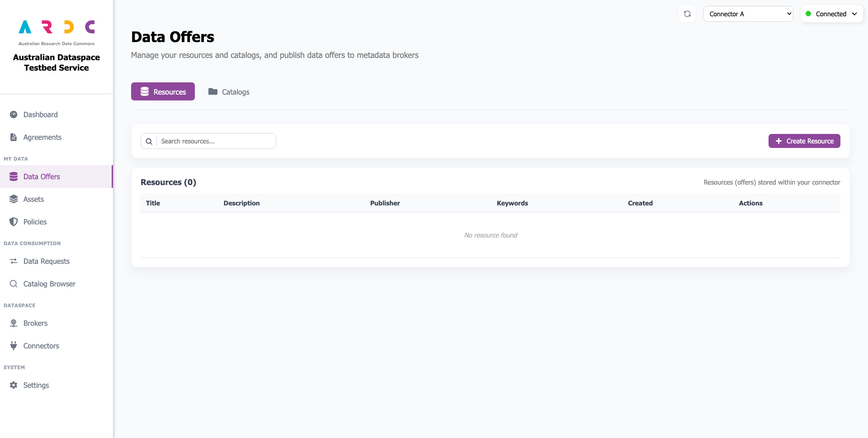Click the Assets layers icon

14,199
